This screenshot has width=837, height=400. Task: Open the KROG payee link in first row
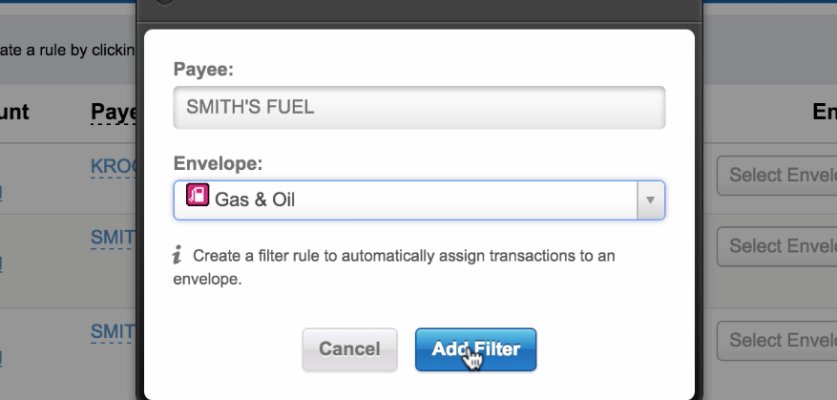click(113, 167)
